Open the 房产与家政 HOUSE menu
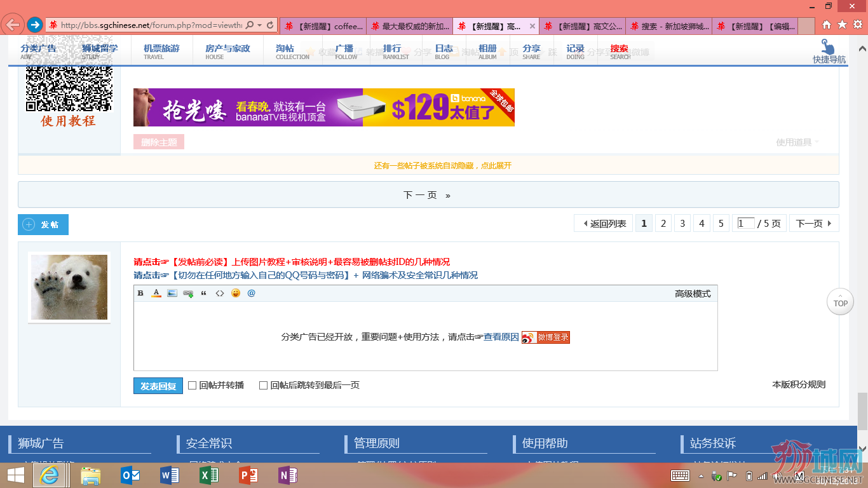The width and height of the screenshot is (868, 488). point(227,51)
